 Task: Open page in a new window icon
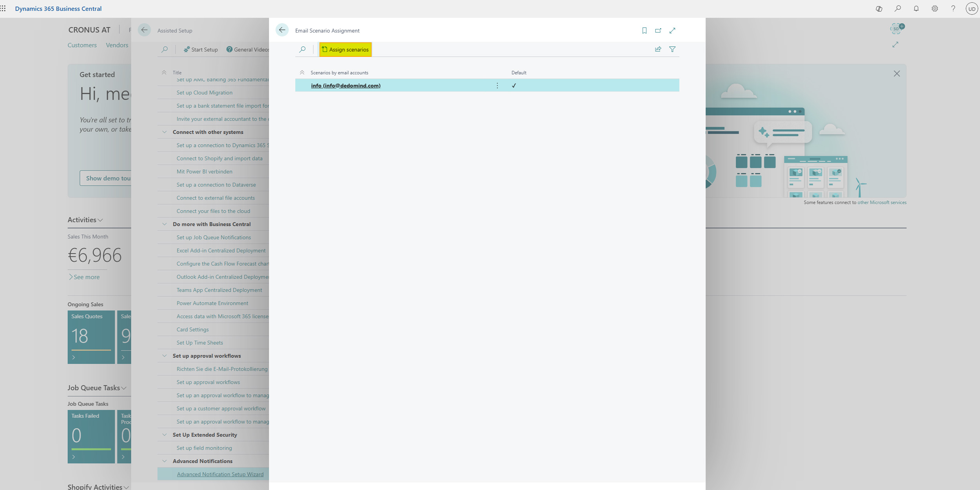(x=659, y=30)
